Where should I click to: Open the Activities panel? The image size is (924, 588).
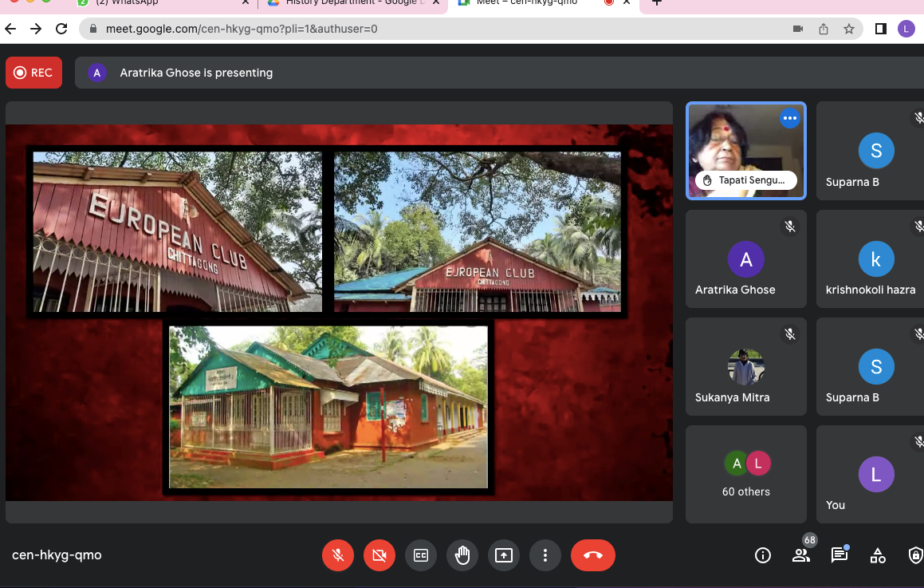(878, 555)
